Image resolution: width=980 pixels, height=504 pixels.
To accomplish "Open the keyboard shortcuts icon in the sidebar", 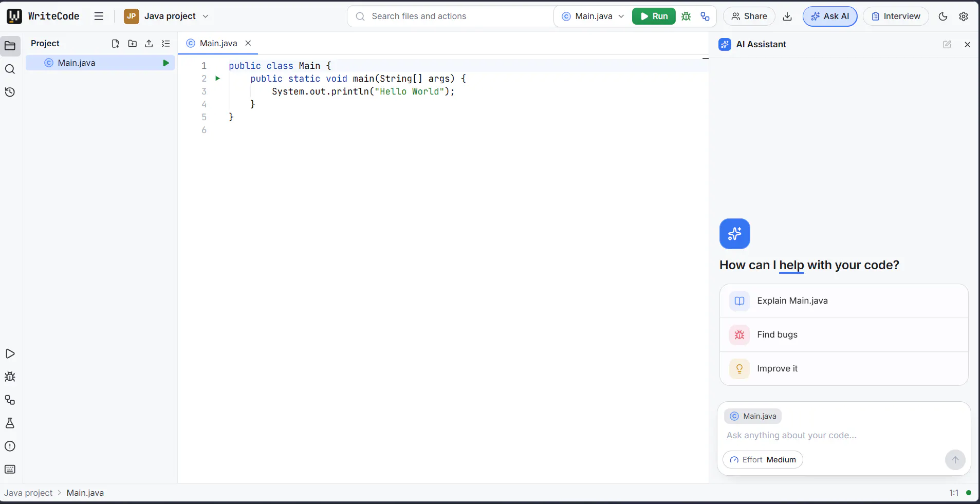I will pyautogui.click(x=10, y=470).
